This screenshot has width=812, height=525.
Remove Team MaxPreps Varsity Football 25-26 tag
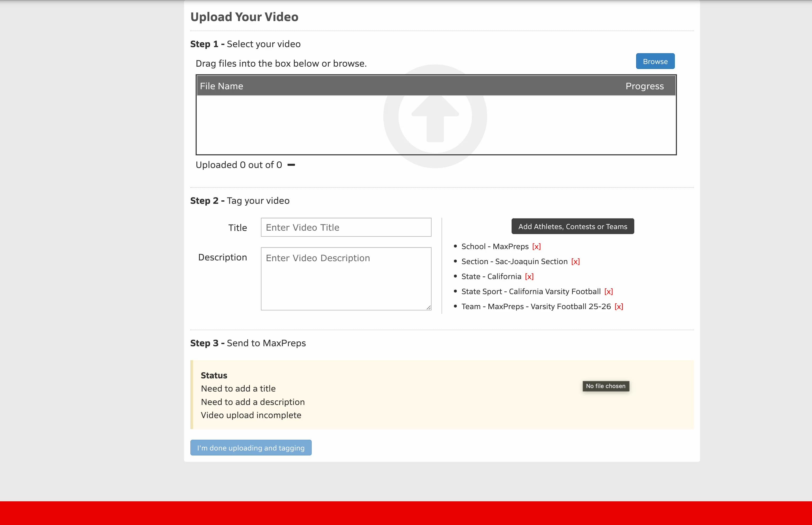[618, 306]
